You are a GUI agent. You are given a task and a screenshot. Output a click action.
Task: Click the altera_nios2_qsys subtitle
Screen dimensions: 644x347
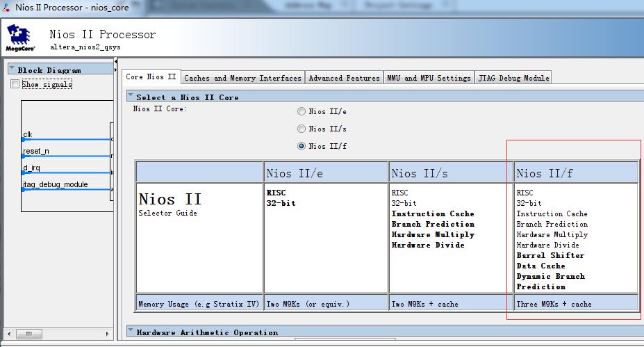pos(85,47)
